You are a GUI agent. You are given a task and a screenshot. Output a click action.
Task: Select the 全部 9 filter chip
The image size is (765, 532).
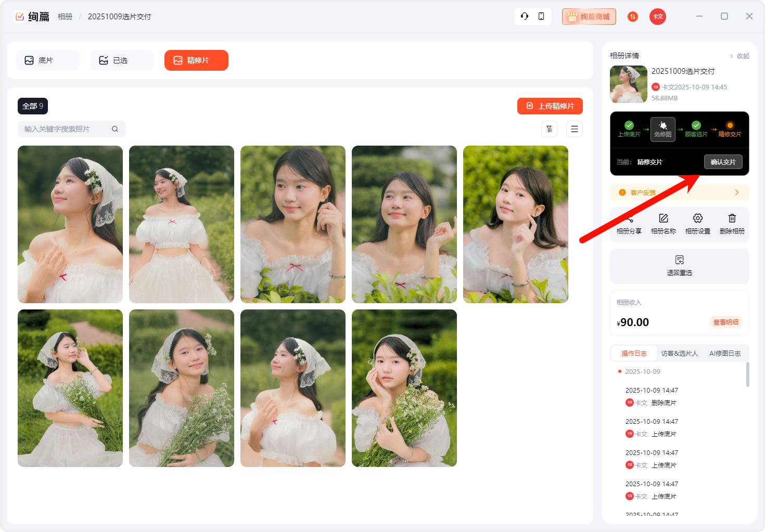pos(33,106)
